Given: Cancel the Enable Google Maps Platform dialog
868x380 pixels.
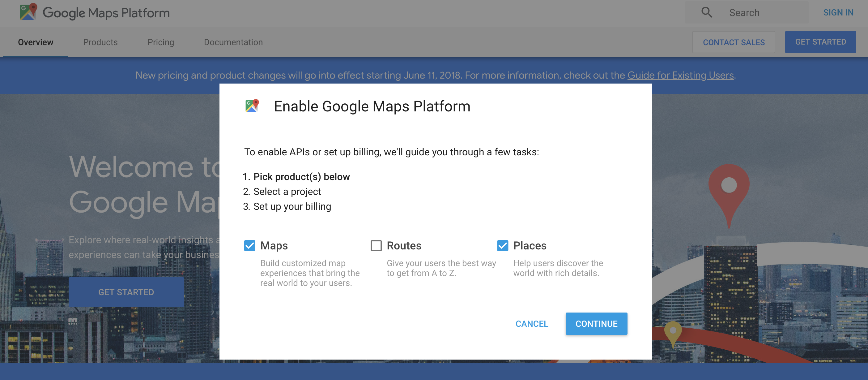Looking at the screenshot, I should (x=531, y=324).
